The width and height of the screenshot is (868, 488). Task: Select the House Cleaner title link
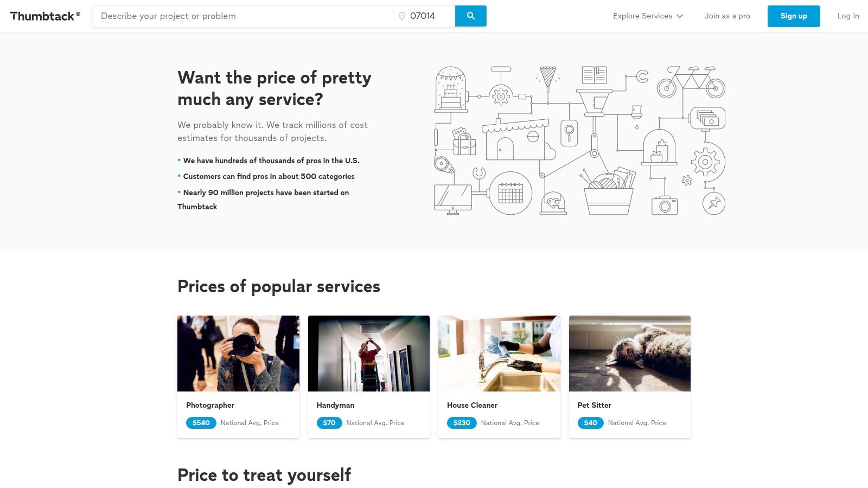(472, 405)
